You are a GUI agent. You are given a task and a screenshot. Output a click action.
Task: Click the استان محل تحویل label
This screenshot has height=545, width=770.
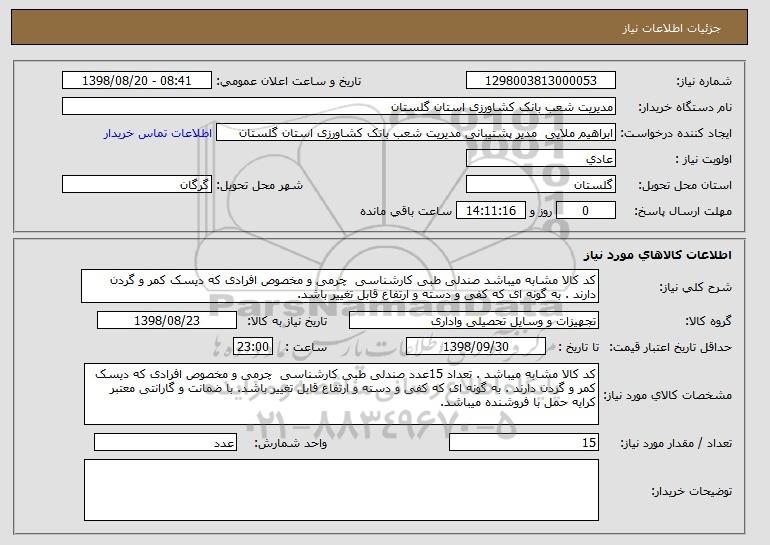pos(685,186)
